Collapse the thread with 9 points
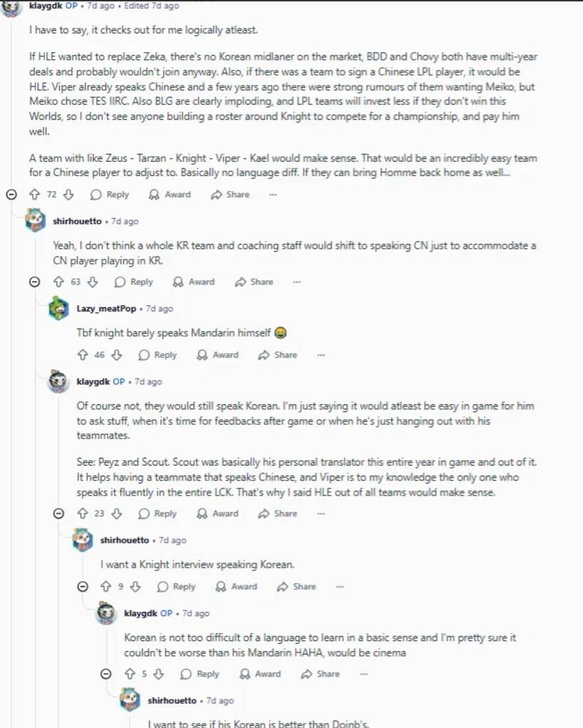 coord(82,587)
